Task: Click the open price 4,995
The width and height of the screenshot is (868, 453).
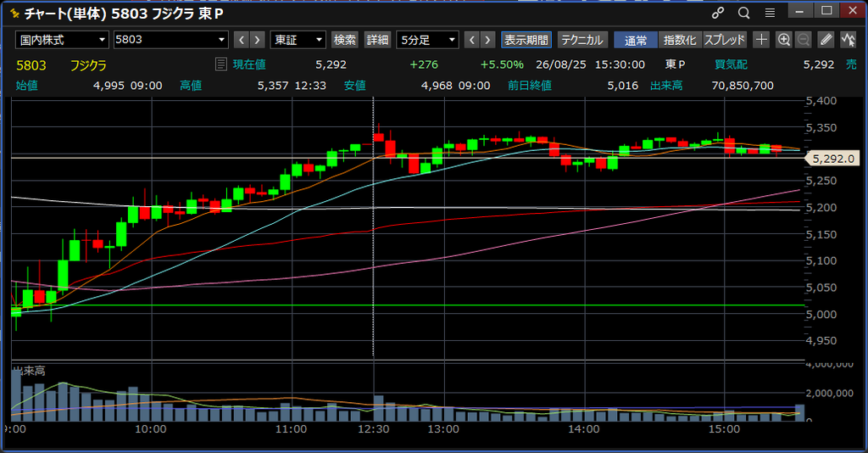Action: (108, 86)
